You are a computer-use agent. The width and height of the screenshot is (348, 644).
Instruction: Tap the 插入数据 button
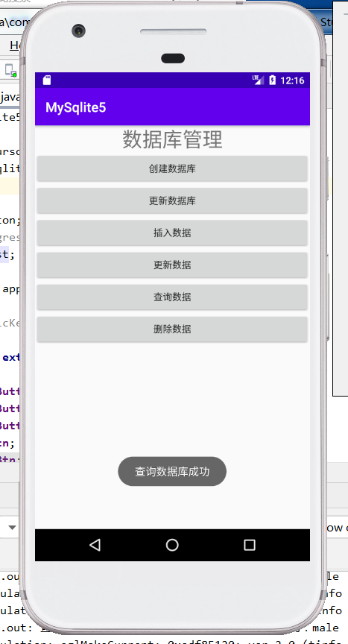(172, 233)
